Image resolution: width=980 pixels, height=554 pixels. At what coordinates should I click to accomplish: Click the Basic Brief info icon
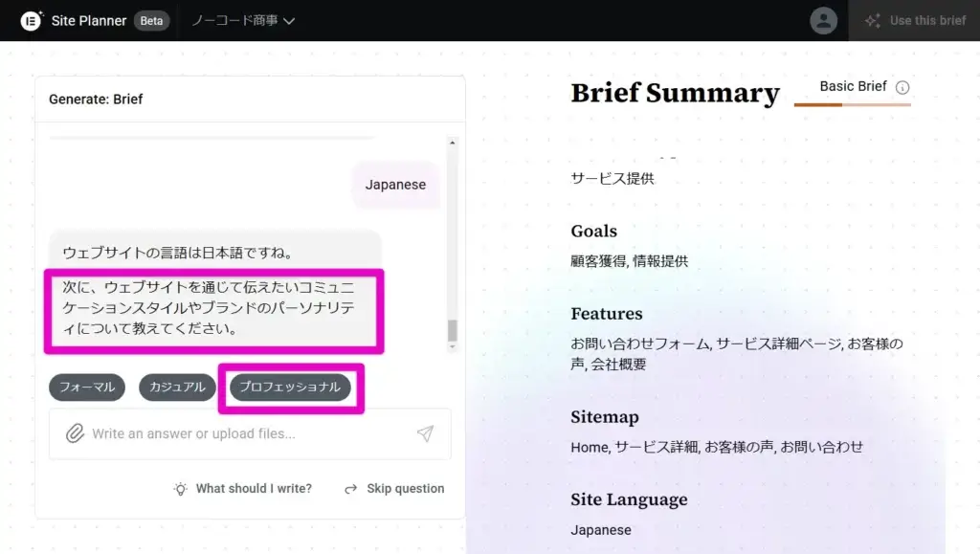[x=902, y=87]
